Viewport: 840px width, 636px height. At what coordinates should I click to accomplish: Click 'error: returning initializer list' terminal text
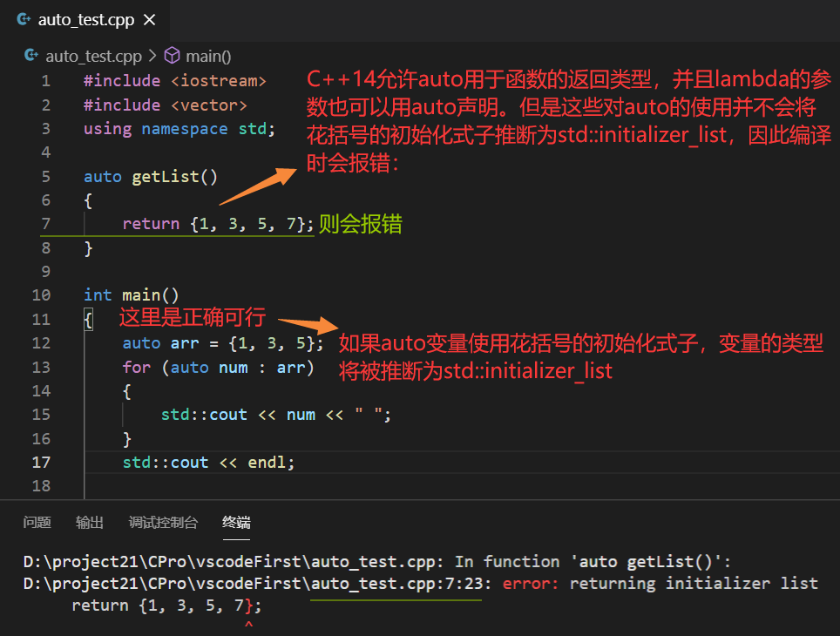click(x=660, y=584)
